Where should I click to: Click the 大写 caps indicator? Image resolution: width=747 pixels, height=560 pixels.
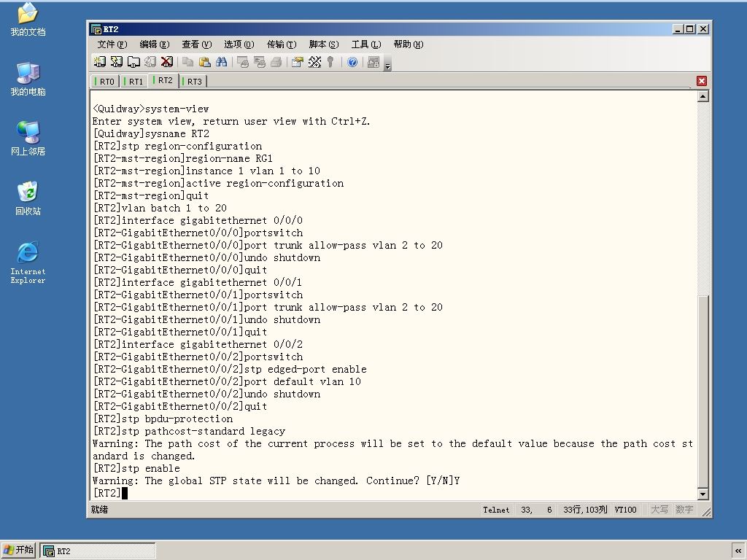click(x=659, y=510)
